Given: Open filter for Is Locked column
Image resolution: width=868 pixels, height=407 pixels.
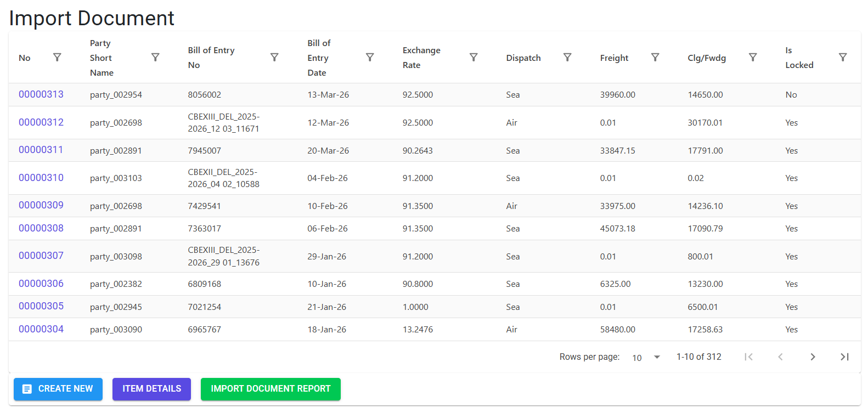Looking at the screenshot, I should tap(843, 58).
